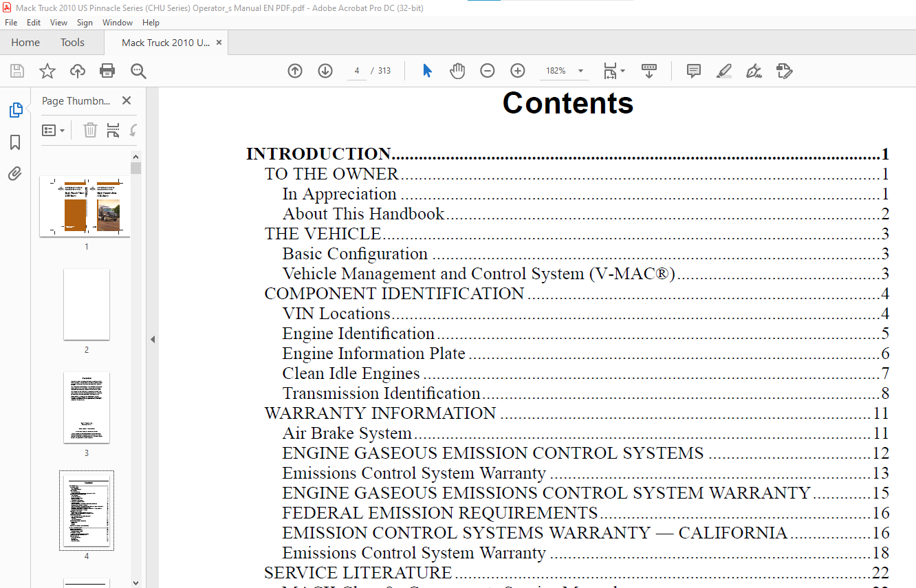Open thumbnail options dropdown menu
This screenshot has height=588, width=916.
[x=54, y=130]
